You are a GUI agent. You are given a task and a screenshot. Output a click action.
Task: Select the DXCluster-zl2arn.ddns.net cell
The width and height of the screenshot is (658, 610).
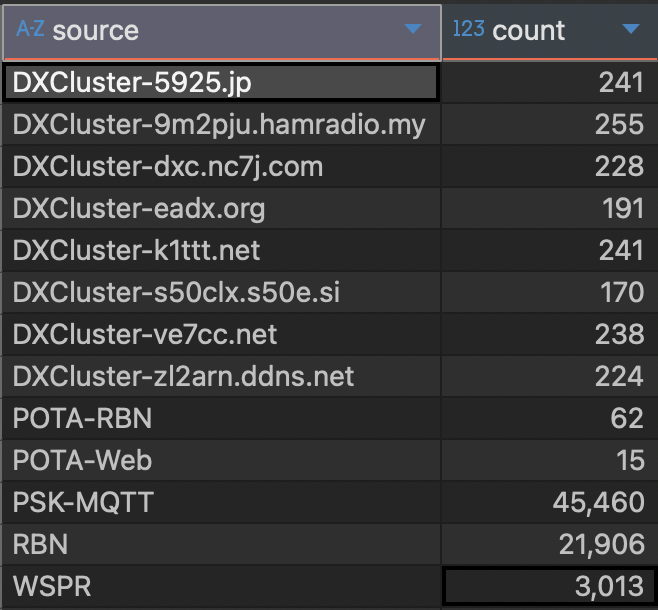(x=221, y=376)
